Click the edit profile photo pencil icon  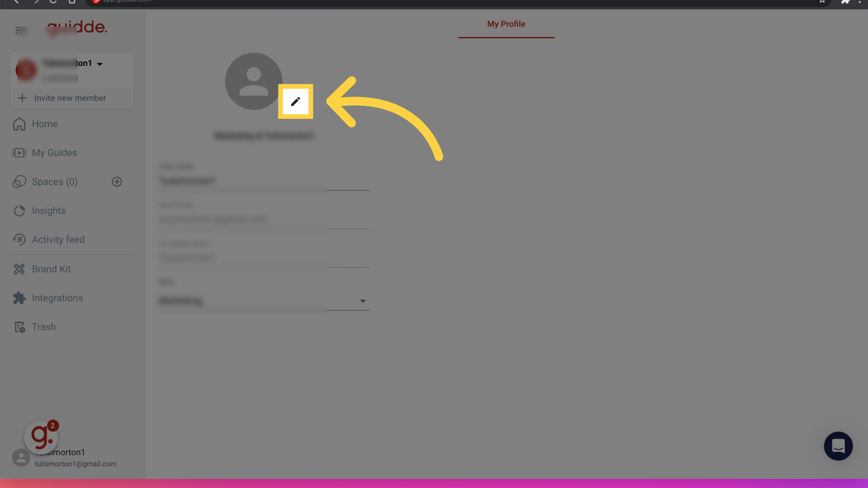pyautogui.click(x=295, y=101)
